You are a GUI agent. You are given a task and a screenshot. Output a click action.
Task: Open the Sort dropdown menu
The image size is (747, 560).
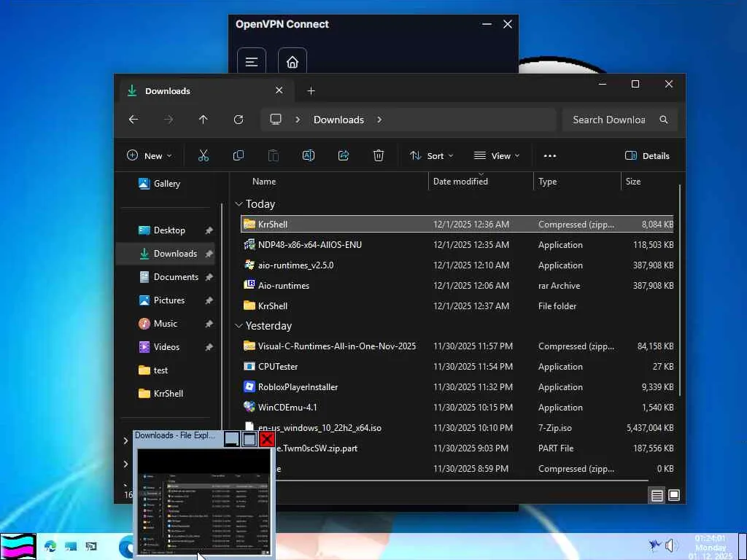(432, 156)
